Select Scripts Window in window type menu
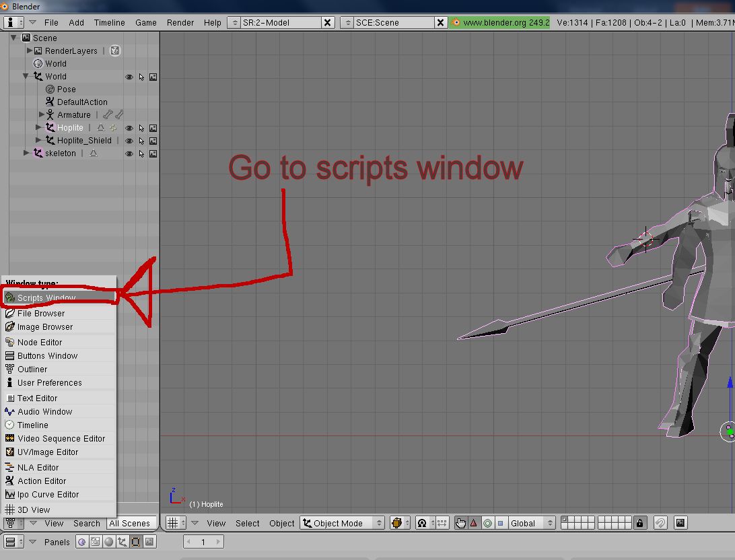Screen dimensions: 735x560 point(59,297)
